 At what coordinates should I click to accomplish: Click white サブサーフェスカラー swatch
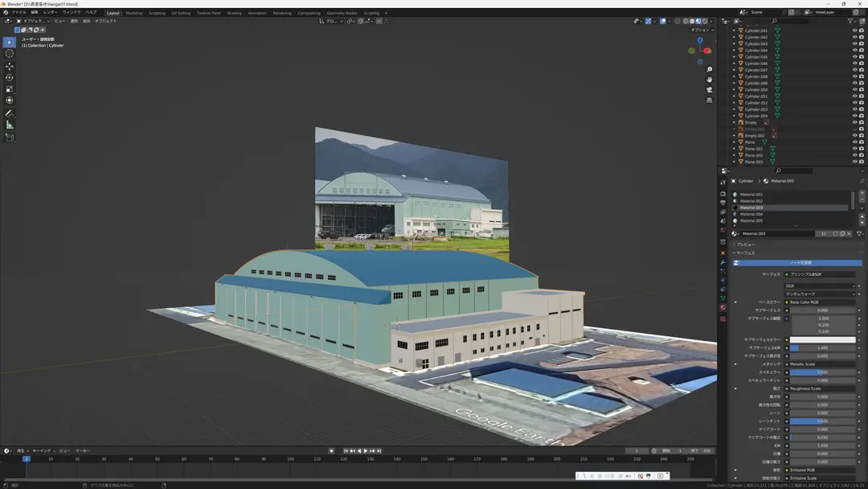coord(822,339)
